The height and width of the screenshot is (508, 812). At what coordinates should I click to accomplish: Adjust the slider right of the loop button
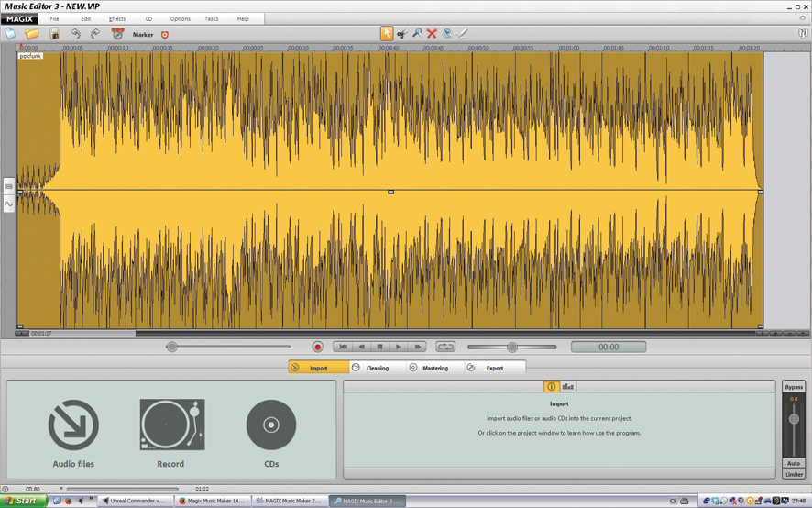pos(511,347)
